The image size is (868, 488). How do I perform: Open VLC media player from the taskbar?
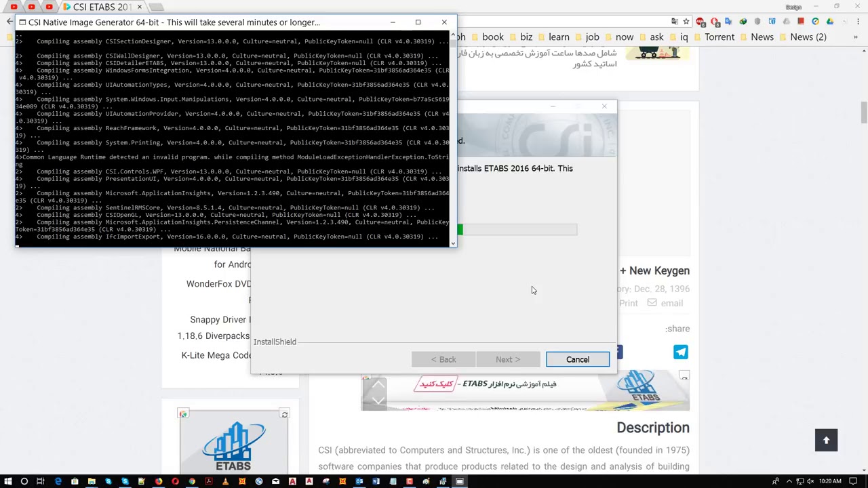tap(225, 481)
